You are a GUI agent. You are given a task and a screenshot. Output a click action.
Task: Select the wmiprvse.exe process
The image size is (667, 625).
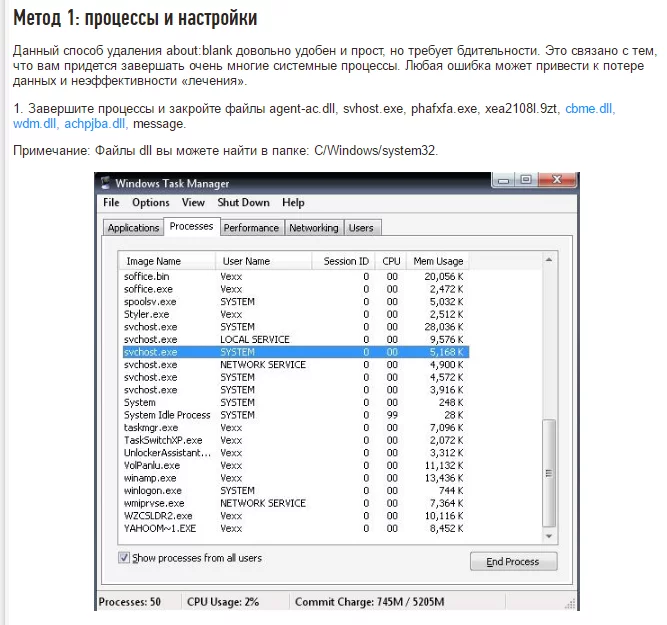(x=294, y=503)
